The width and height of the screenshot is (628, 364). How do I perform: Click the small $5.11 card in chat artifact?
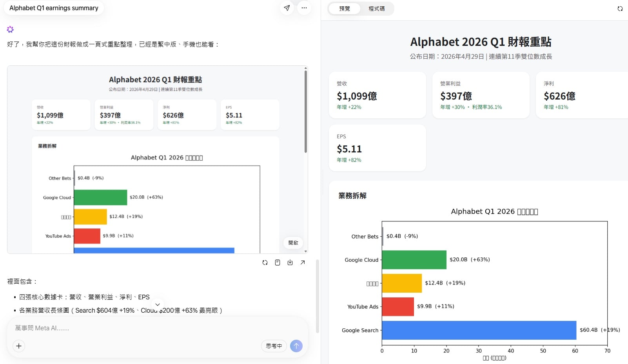pos(250,115)
